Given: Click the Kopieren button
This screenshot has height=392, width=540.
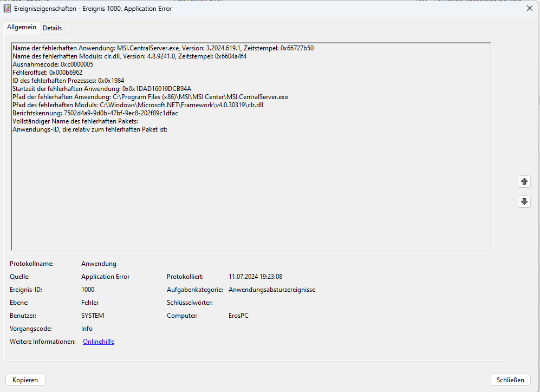Looking at the screenshot, I should tap(25, 380).
